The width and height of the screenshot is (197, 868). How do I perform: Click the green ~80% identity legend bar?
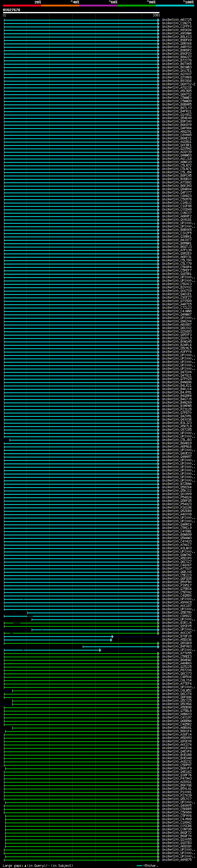tap(137, 6)
